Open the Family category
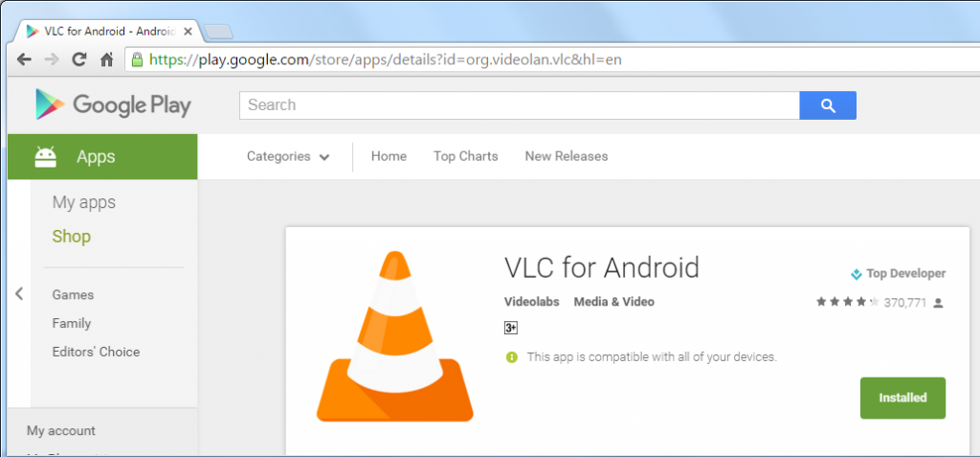The image size is (980, 457). click(x=72, y=323)
